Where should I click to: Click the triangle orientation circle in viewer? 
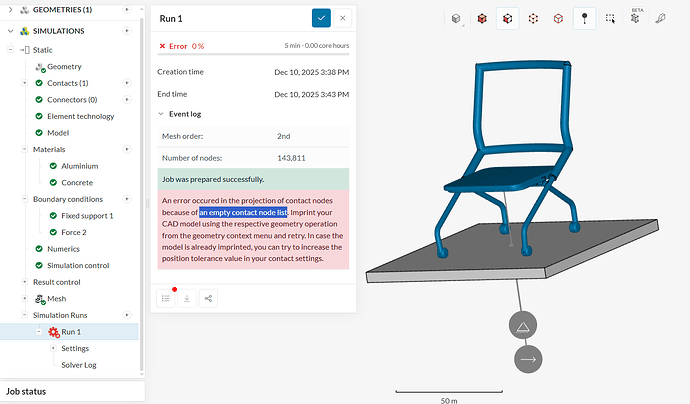523,326
